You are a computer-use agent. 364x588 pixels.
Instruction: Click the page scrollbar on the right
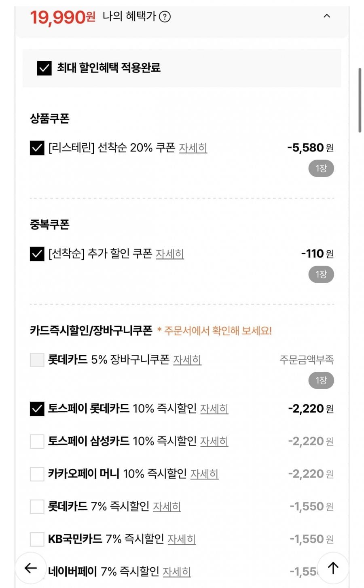360,100
